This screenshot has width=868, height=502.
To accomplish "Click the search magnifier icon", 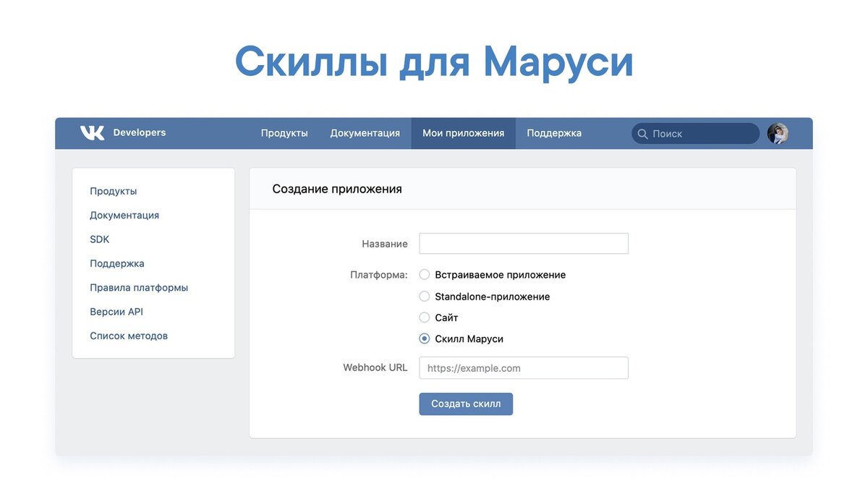I will (642, 134).
